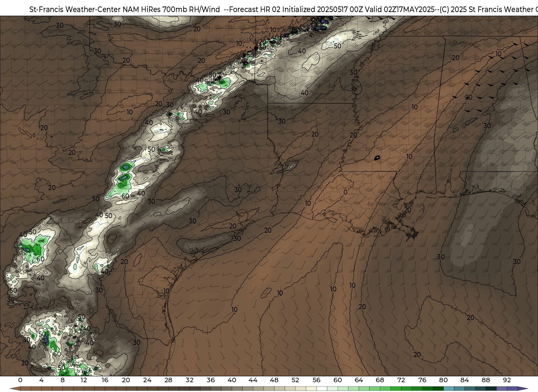Click the teal swatch at legend value 80

click(x=449, y=389)
